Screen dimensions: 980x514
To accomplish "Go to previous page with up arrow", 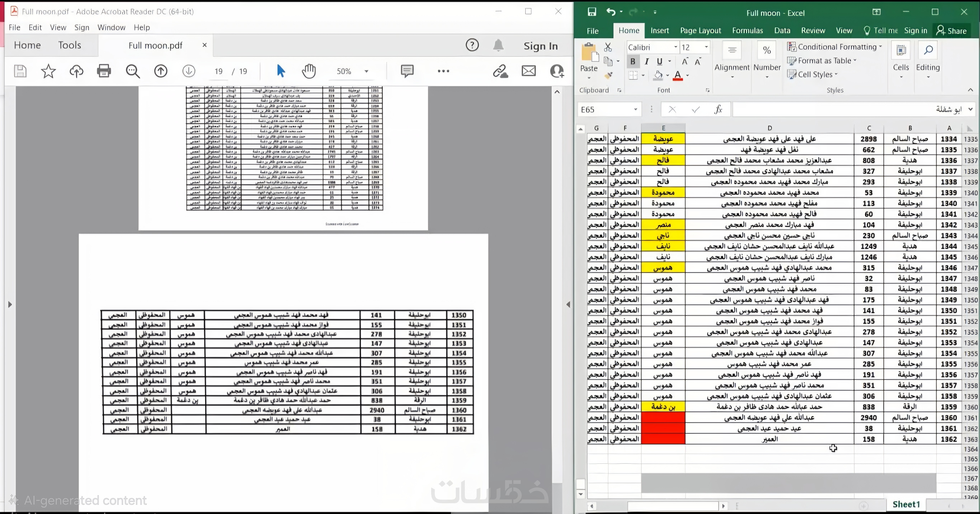I will point(161,71).
